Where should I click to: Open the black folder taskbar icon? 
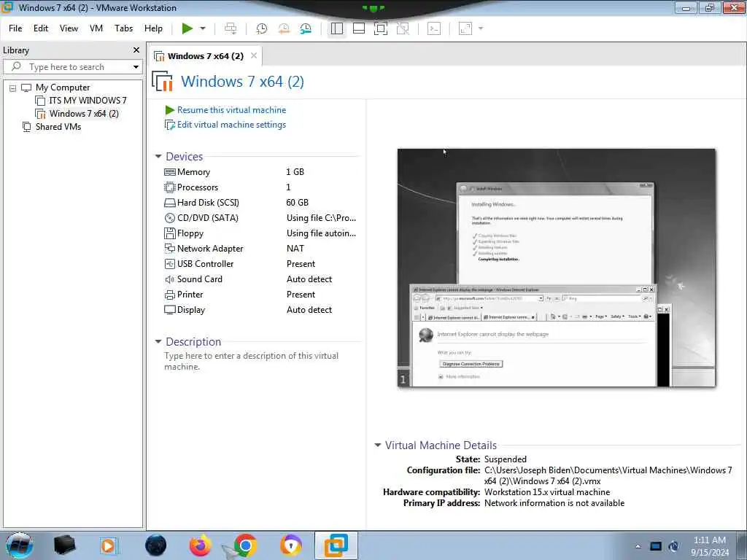tap(64, 545)
